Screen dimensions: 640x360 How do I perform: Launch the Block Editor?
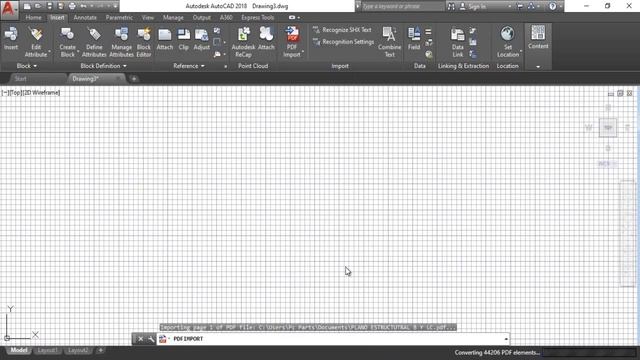(x=144, y=42)
